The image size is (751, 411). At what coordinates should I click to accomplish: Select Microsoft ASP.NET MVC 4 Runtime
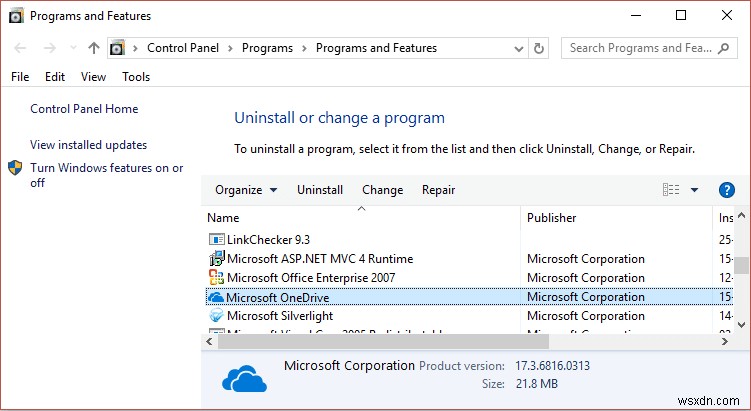pyautogui.click(x=320, y=259)
